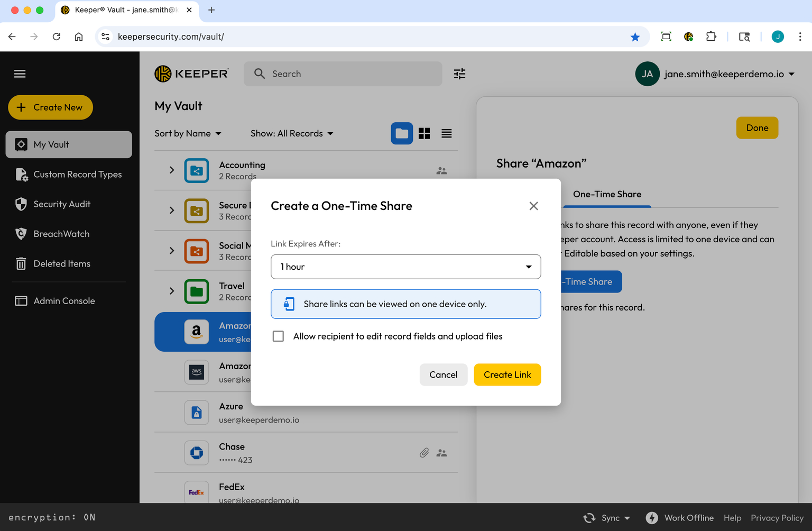Image resolution: width=812 pixels, height=531 pixels.
Task: Expand the Accounting folder
Action: [x=171, y=170]
